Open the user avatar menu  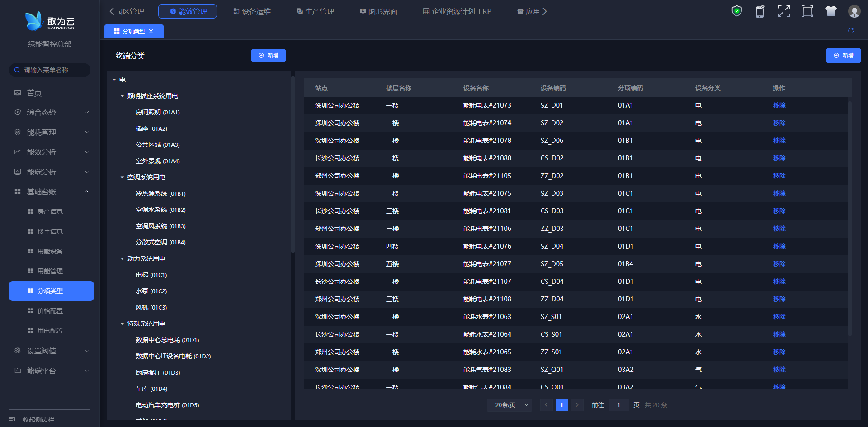854,11
